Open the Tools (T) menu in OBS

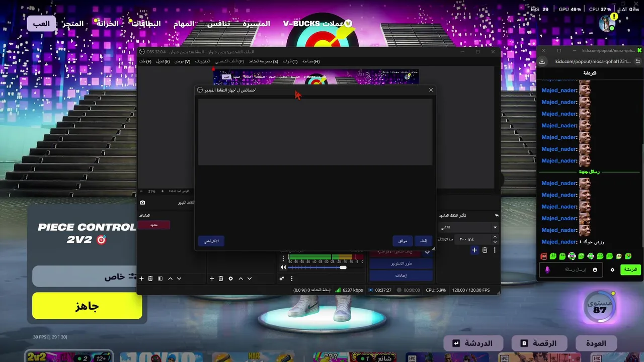click(x=290, y=61)
